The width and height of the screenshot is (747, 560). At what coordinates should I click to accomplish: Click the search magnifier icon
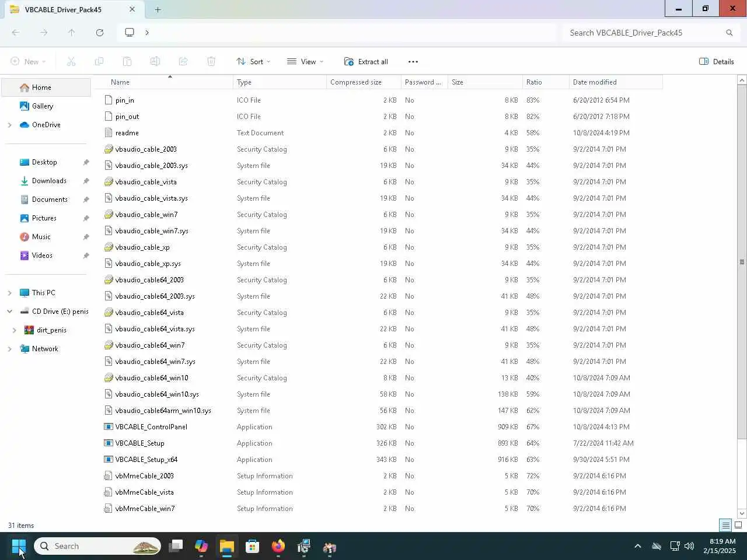729,33
